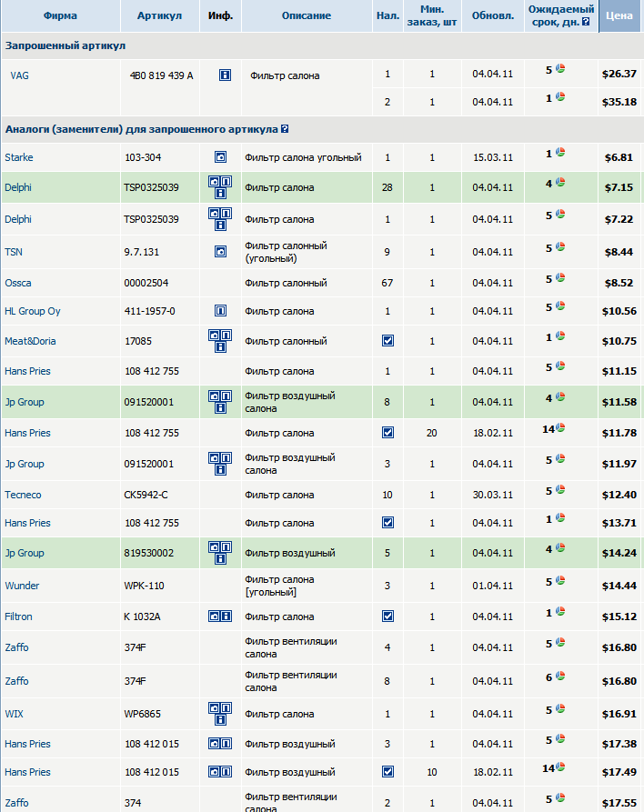
Task: Click the update date '15.03.11'
Action: coord(493,157)
